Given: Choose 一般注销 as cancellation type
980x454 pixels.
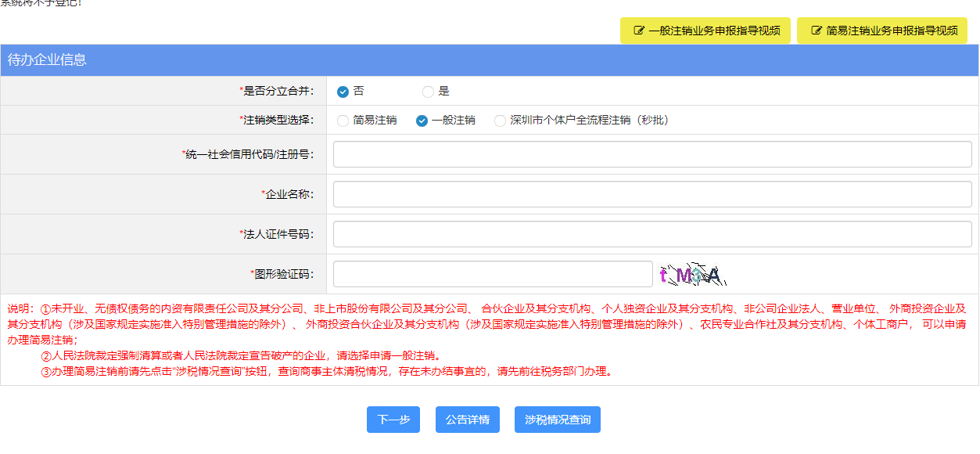Looking at the screenshot, I should tap(422, 121).
